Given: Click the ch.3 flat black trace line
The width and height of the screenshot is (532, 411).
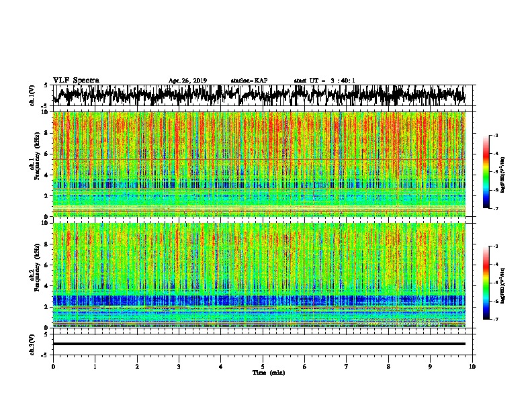Looking at the screenshot, I should (x=259, y=344).
